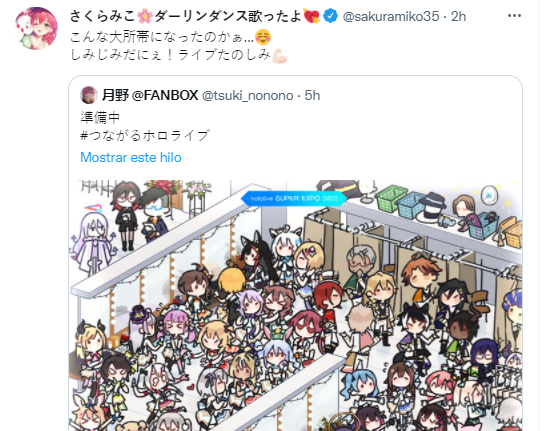The image size is (552, 431).
Task: Open the @sakuramiko35 handle link
Action: pos(391,16)
